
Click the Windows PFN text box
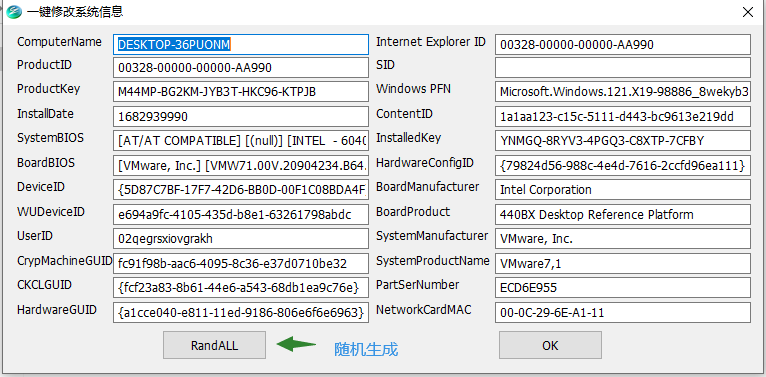coord(623,92)
